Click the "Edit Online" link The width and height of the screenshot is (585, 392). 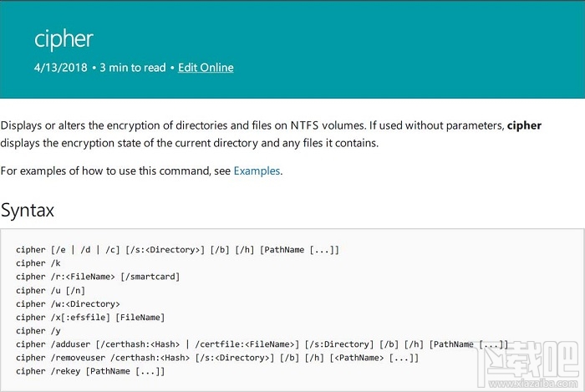[206, 68]
